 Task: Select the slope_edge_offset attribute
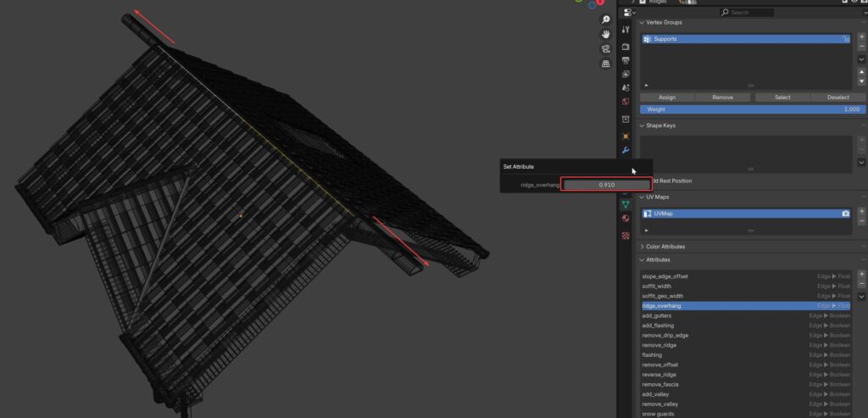[x=746, y=276]
